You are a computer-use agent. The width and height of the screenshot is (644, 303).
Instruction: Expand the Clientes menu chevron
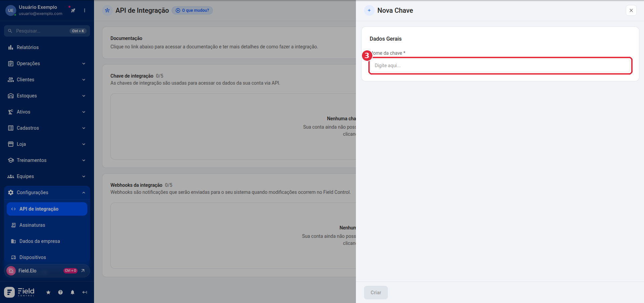pos(84,80)
